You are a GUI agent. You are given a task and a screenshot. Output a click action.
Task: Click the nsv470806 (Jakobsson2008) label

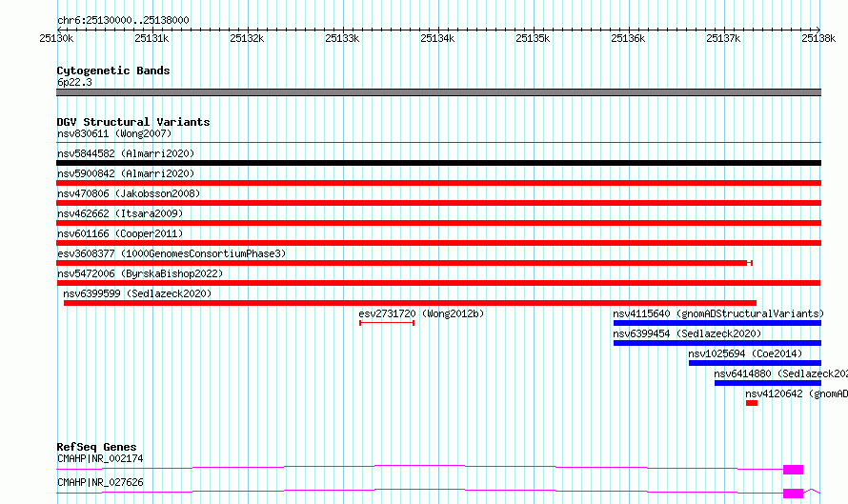click(x=129, y=193)
